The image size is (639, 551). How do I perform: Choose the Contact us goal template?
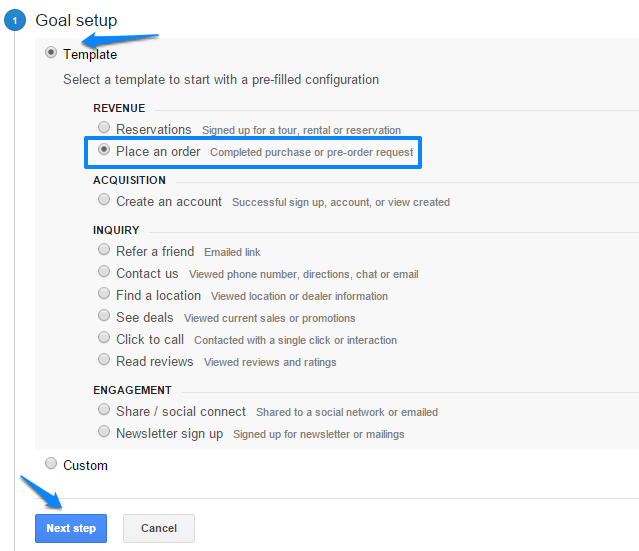coord(104,272)
